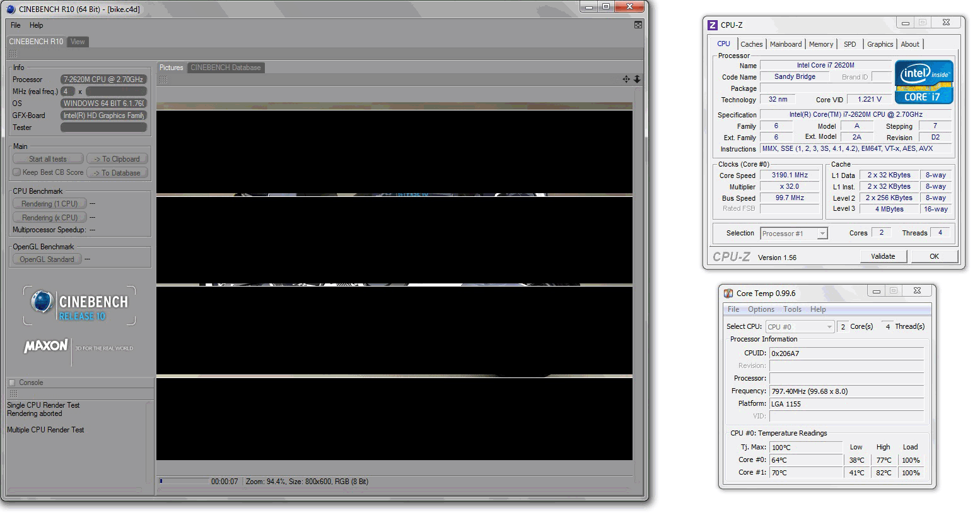Screen dimensions: 980x522
Task: Click the 'Multiple CPU Render Test' console line
Action: pos(45,430)
